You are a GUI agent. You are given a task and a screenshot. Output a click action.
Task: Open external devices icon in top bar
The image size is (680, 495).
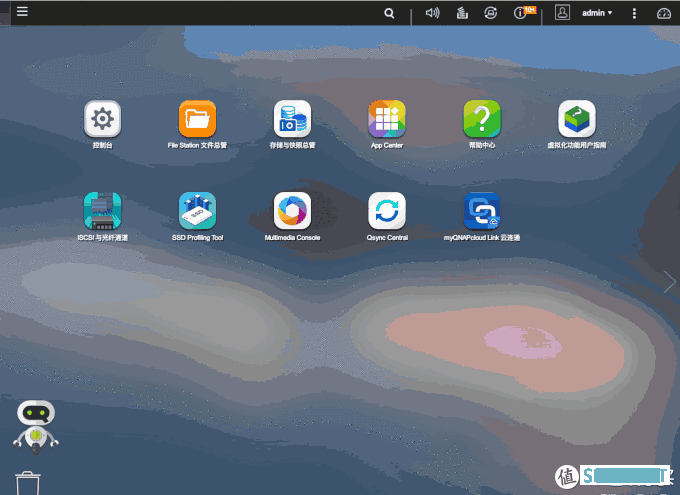(490, 13)
